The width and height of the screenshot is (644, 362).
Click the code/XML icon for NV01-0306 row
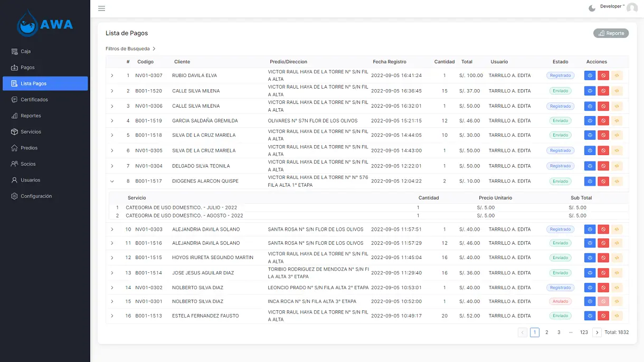pos(617,106)
